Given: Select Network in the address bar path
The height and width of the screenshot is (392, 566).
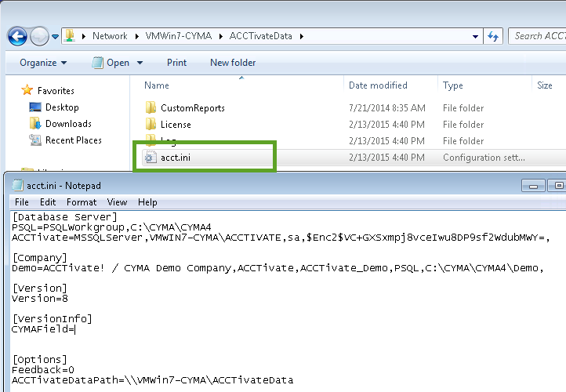Looking at the screenshot, I should pos(110,36).
